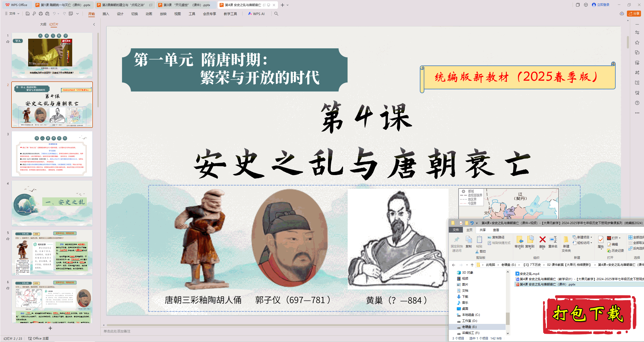The width and height of the screenshot is (644, 342).
Task: Expand the undo history dropdown arrow
Action: point(58,14)
